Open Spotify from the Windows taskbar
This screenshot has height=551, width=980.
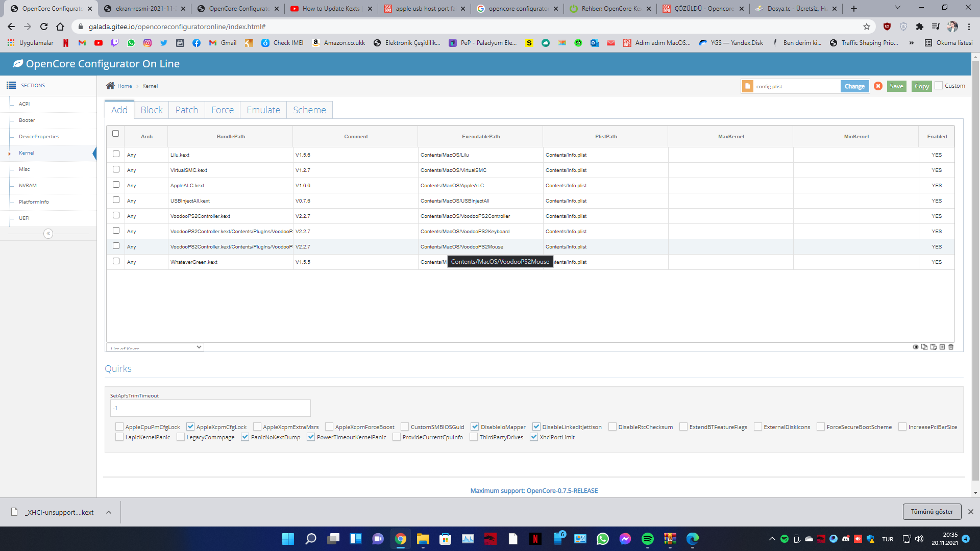[x=647, y=539]
